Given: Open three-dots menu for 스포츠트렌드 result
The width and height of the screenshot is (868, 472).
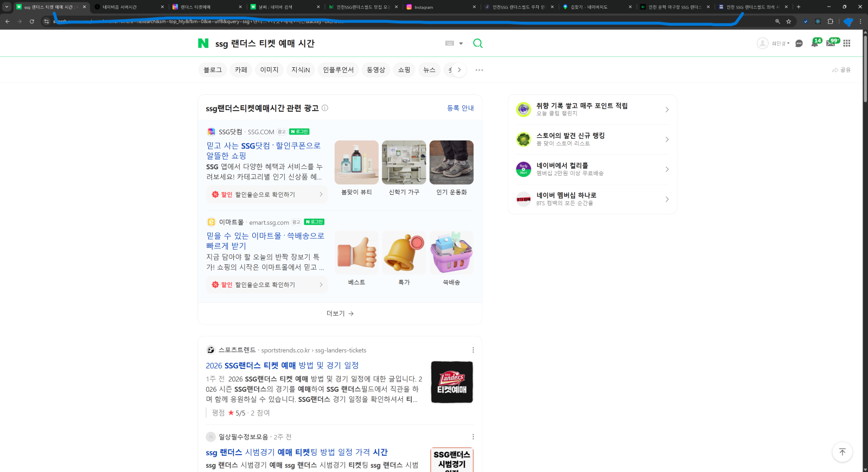Looking at the screenshot, I should 473,350.
